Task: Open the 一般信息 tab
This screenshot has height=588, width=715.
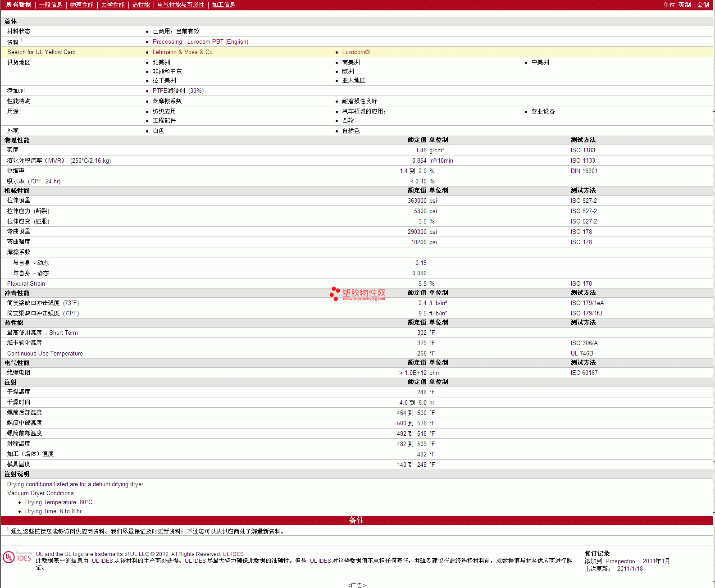Action: tap(50, 5)
